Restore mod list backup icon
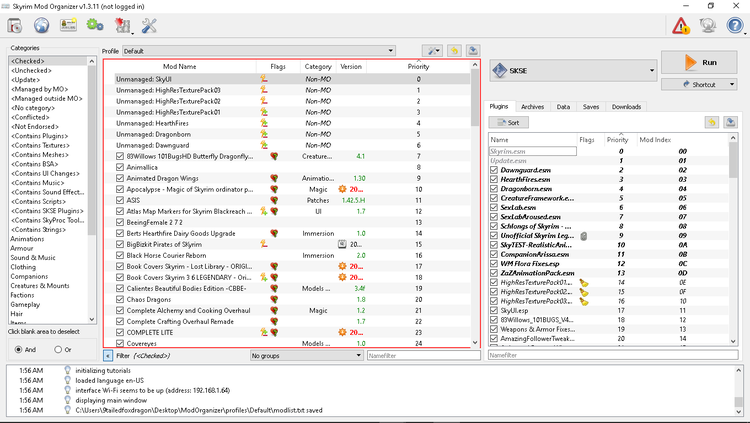750x423 pixels. (454, 51)
